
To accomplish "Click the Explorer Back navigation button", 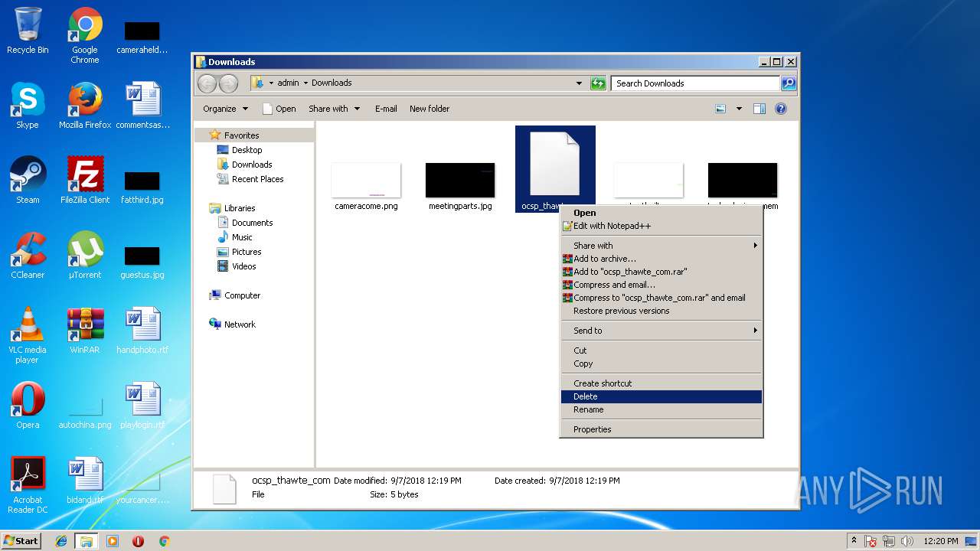I will (207, 83).
